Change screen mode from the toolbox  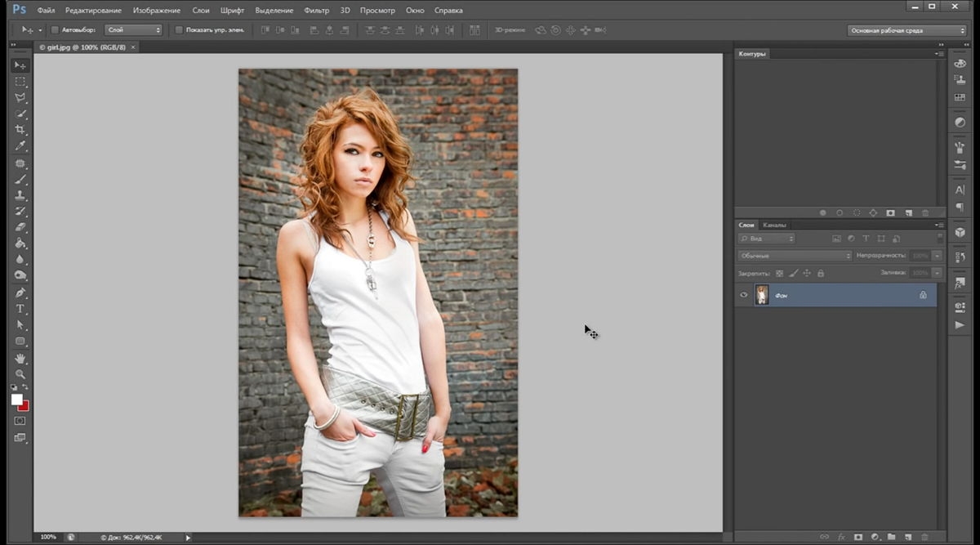pos(20,439)
